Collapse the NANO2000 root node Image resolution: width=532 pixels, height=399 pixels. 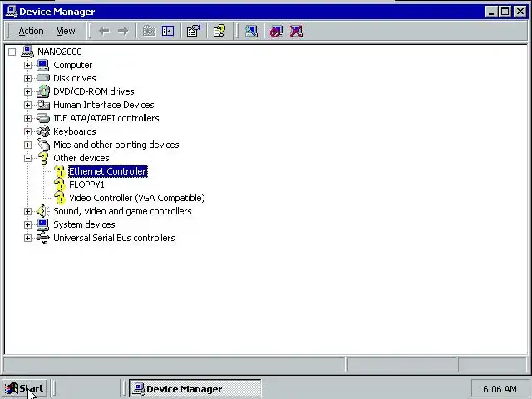click(12, 52)
